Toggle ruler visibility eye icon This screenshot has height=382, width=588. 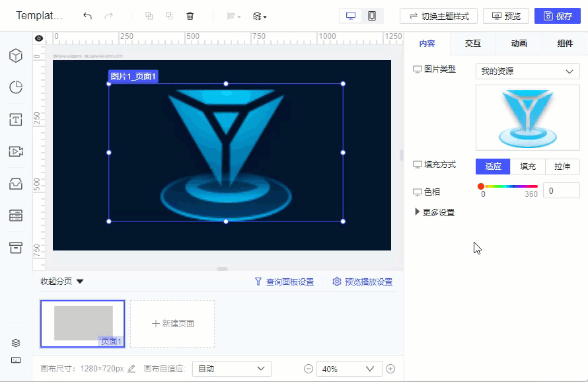click(x=38, y=38)
